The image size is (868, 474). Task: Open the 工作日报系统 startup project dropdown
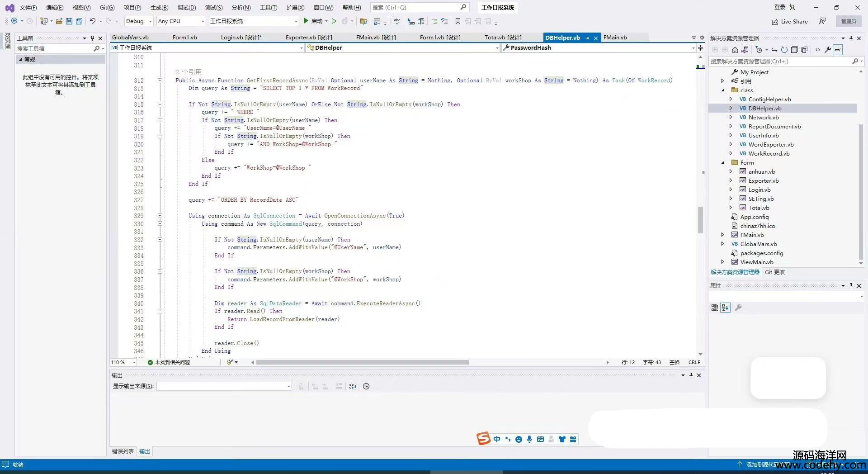(x=254, y=21)
